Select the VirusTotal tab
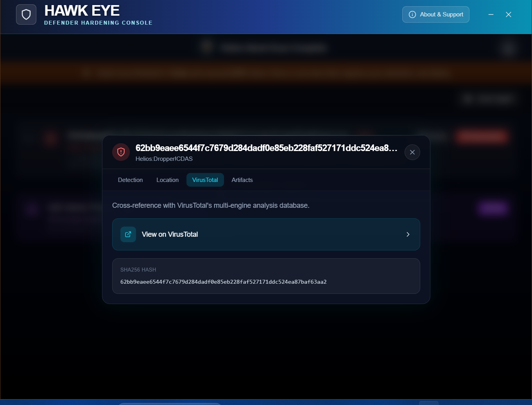 (x=205, y=180)
